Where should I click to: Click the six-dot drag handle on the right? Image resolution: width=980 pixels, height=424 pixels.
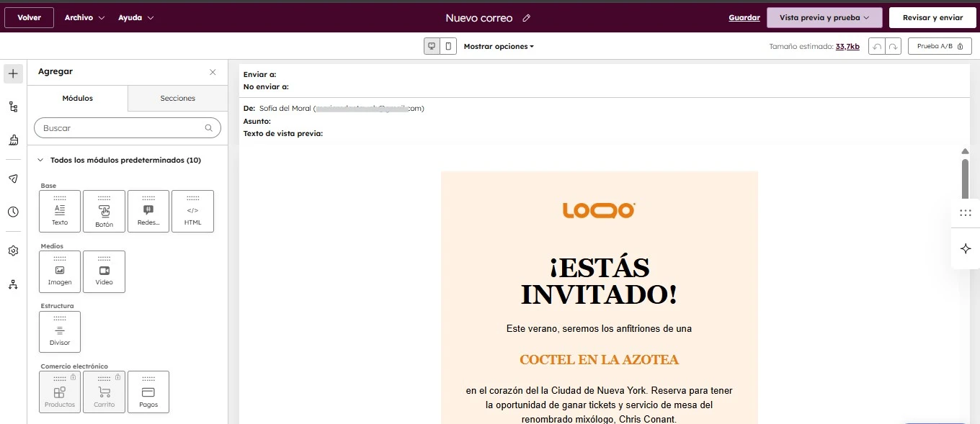coord(966,212)
